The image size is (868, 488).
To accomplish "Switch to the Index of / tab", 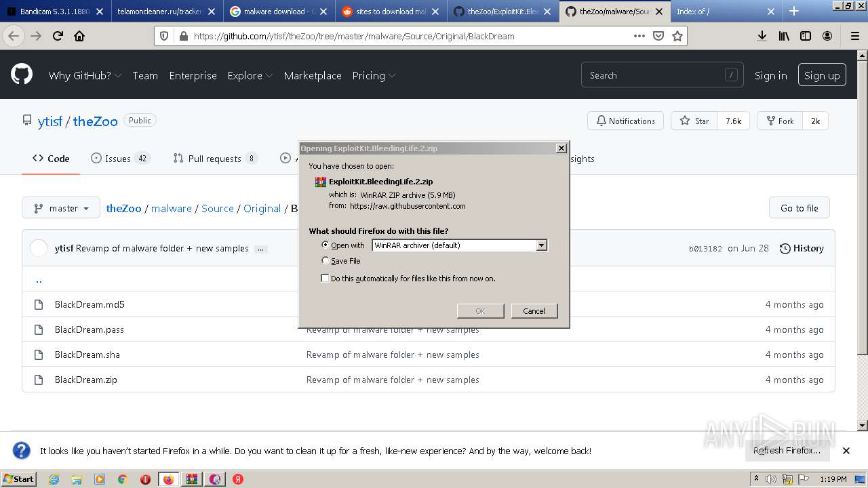I will [728, 12].
